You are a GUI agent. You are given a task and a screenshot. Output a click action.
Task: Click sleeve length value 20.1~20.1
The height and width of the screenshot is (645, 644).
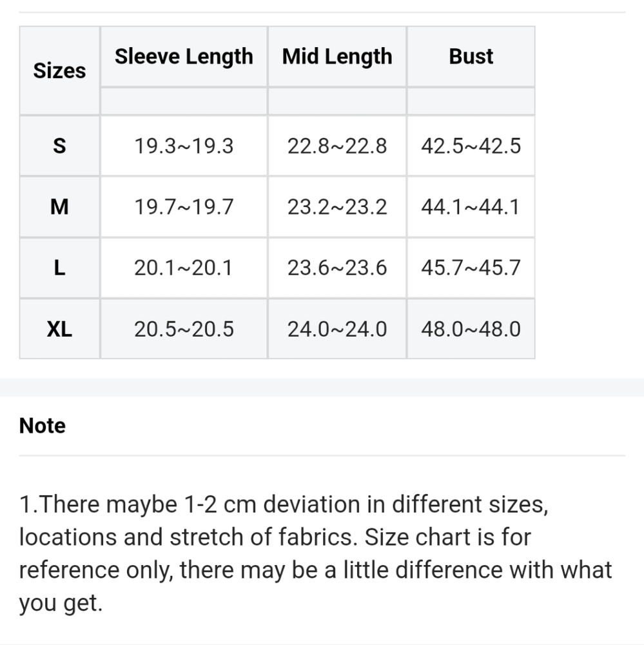tap(184, 268)
